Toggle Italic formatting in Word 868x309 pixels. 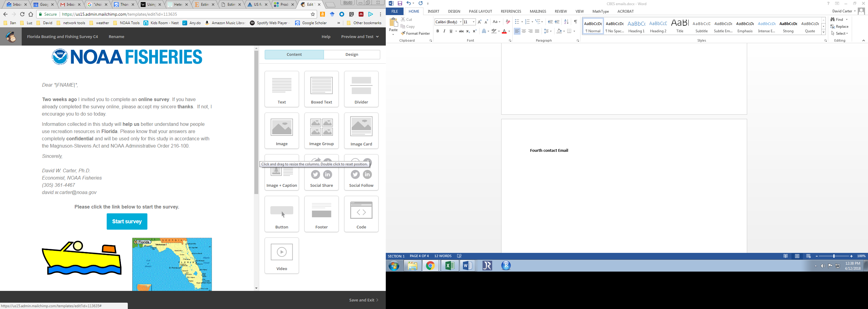(444, 31)
